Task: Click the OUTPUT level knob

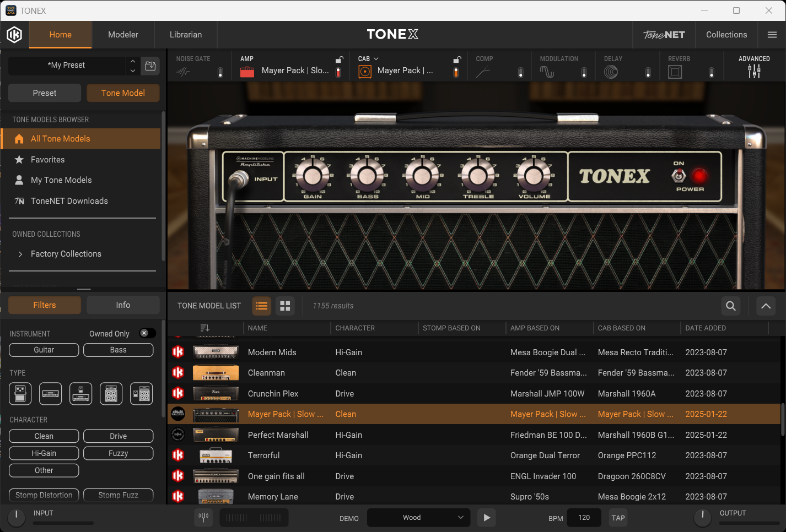Action: click(x=702, y=517)
